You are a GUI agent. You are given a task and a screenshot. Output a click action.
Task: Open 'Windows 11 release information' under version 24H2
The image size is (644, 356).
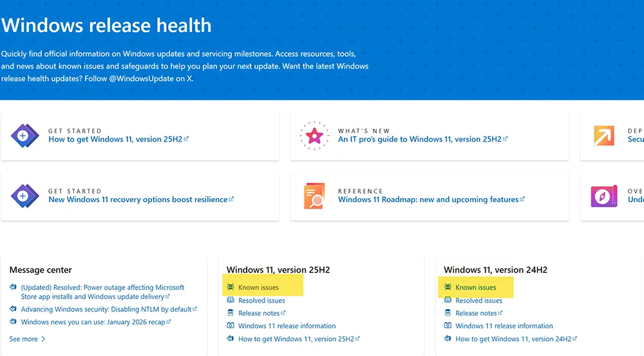pyautogui.click(x=504, y=326)
